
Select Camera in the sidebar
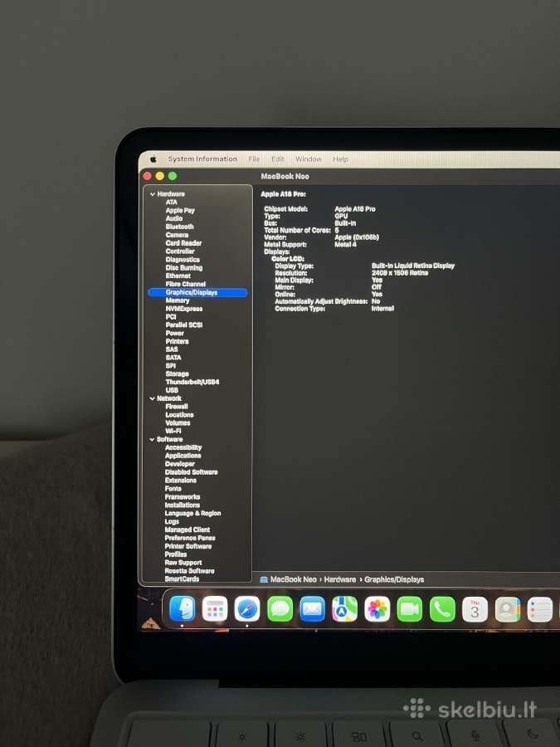178,235
